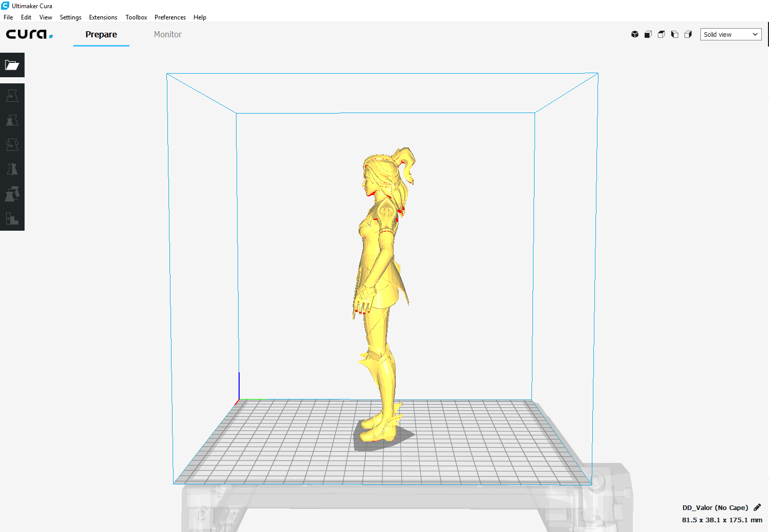Image resolution: width=769 pixels, height=532 pixels.
Task: Open the File menu
Action: pos(8,17)
